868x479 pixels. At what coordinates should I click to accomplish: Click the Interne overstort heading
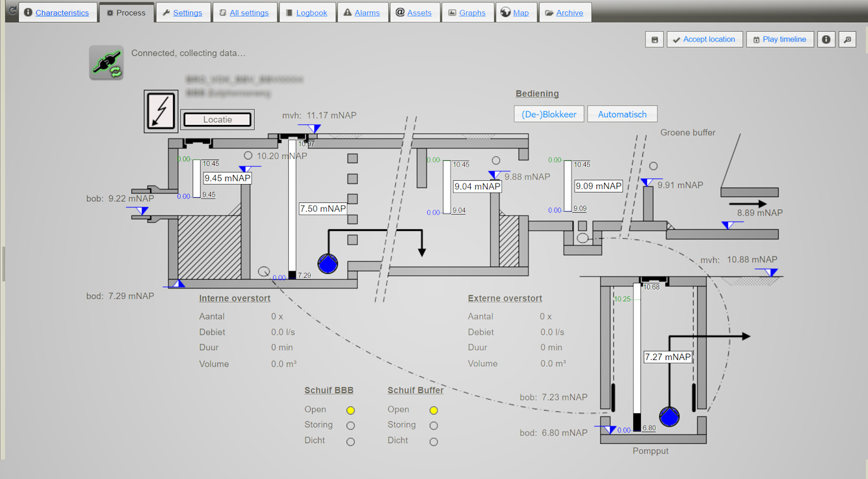[x=235, y=299]
